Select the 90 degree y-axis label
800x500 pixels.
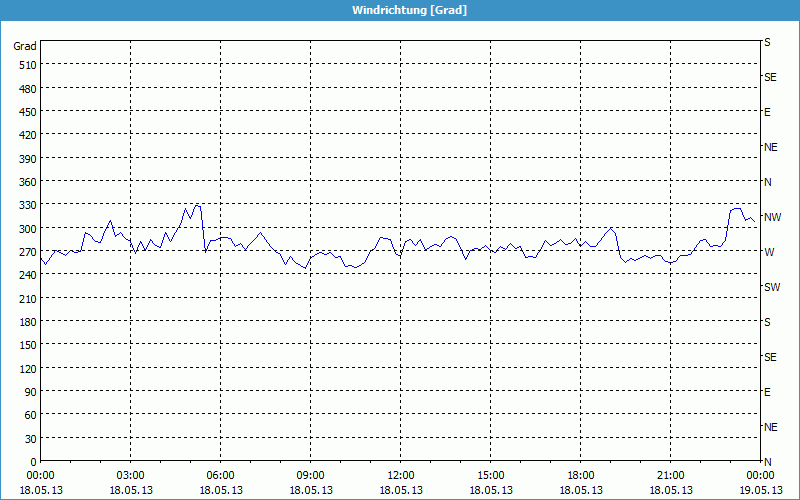29,392
